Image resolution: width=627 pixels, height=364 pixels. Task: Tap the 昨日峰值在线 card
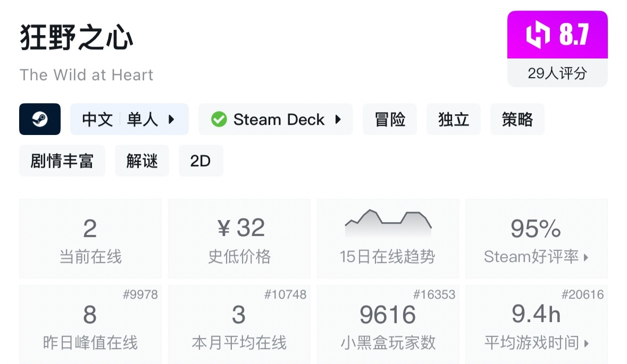pos(90,324)
